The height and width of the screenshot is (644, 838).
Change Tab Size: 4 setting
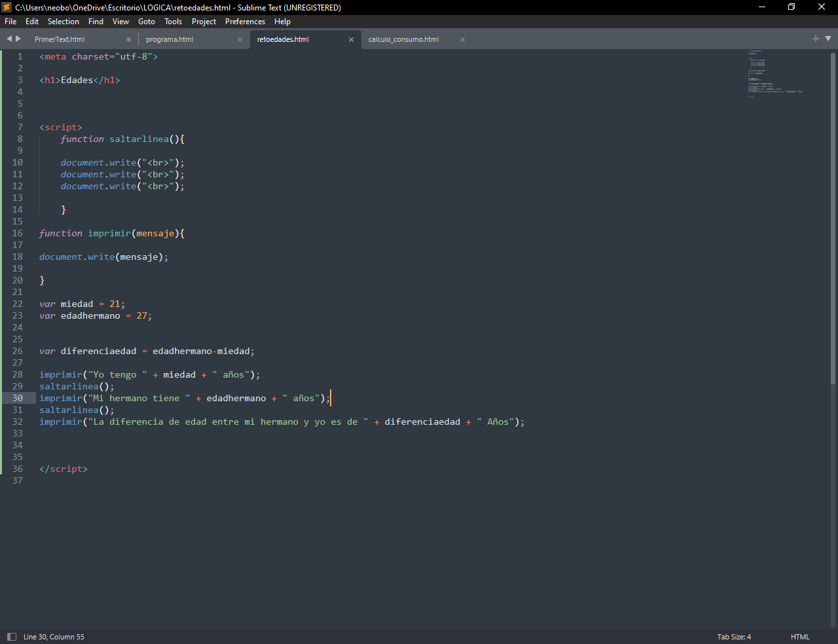point(734,637)
